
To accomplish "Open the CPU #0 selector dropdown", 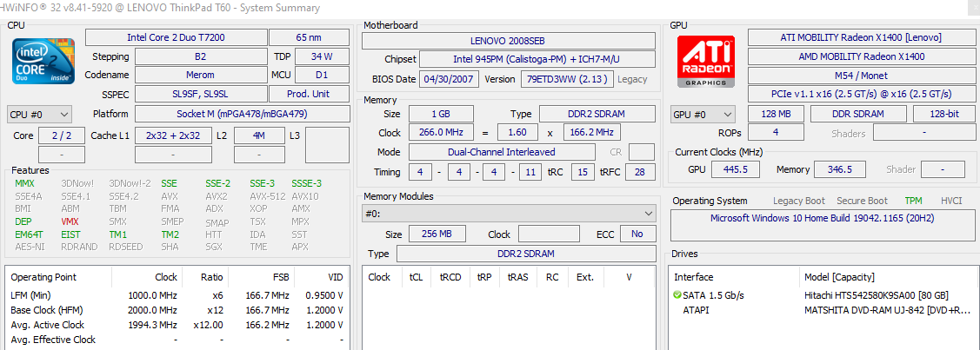I will (39, 115).
